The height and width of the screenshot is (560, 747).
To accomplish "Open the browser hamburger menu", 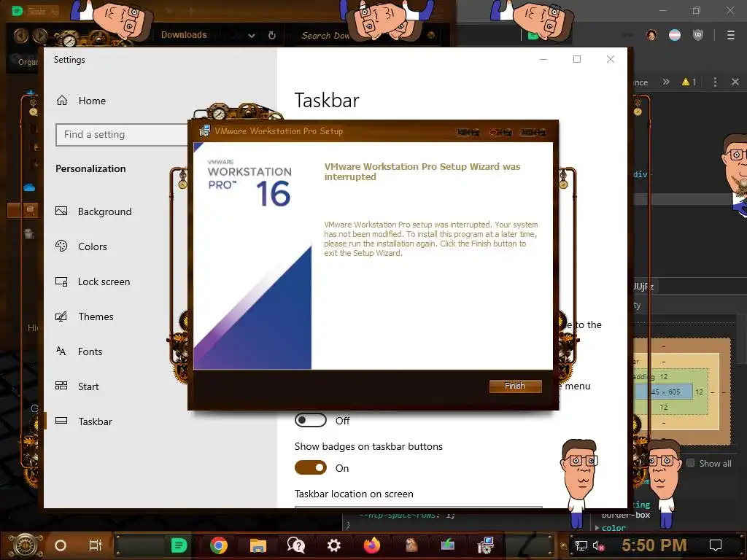I will click(x=731, y=35).
